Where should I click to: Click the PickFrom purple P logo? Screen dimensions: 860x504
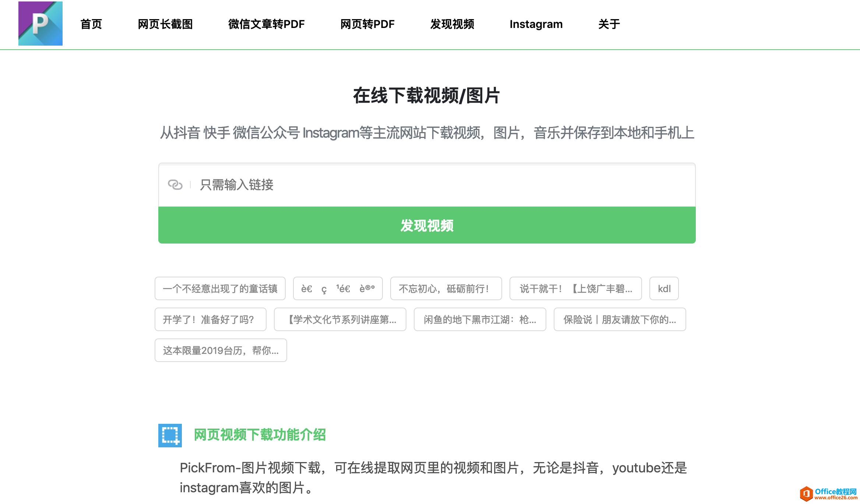click(x=40, y=24)
